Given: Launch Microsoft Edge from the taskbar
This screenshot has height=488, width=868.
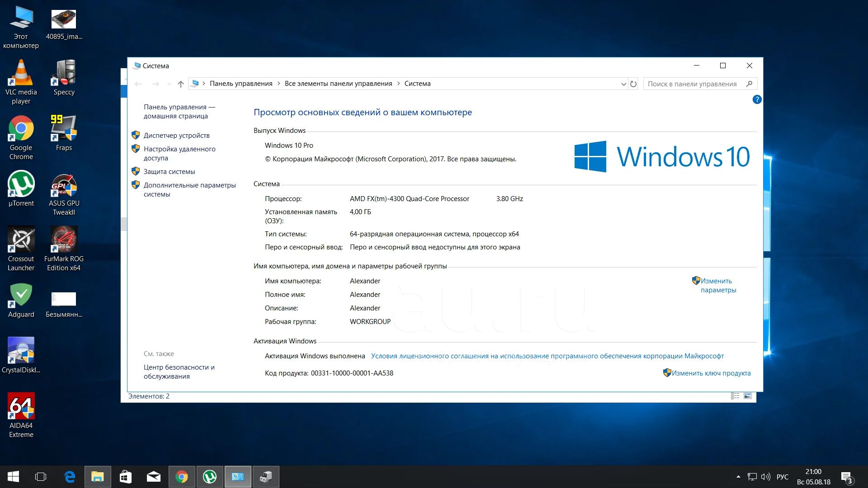Looking at the screenshot, I should [x=70, y=477].
